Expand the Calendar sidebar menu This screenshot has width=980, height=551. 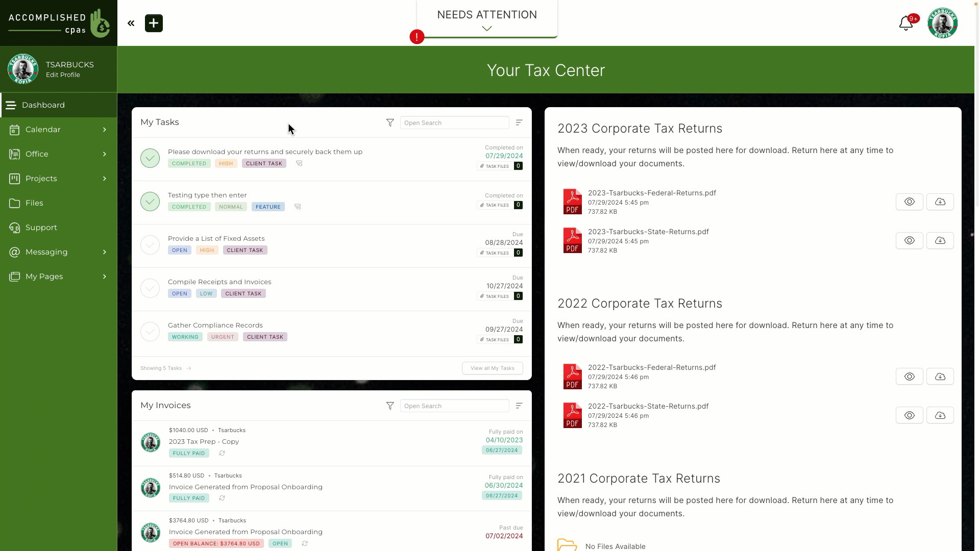tap(104, 129)
